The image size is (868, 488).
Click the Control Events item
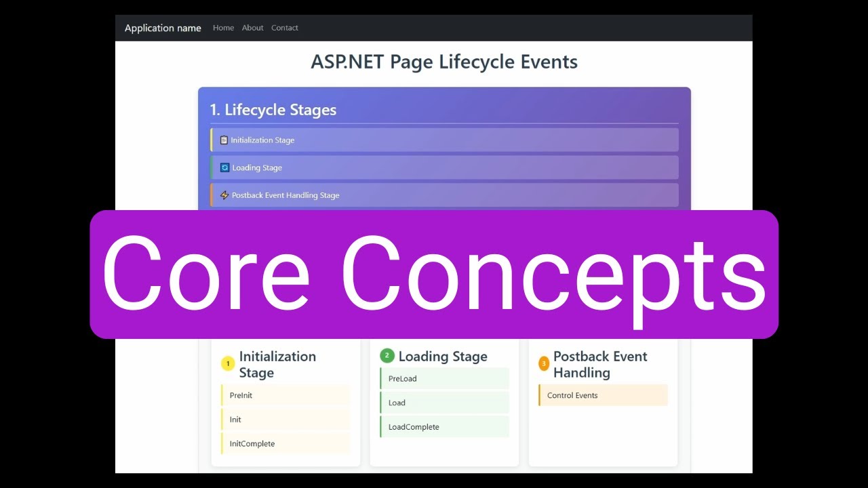click(603, 395)
